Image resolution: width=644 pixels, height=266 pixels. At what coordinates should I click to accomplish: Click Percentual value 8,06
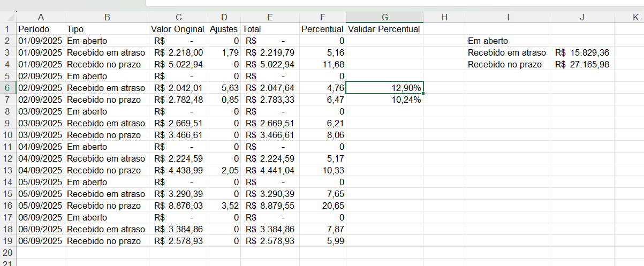[323, 135]
